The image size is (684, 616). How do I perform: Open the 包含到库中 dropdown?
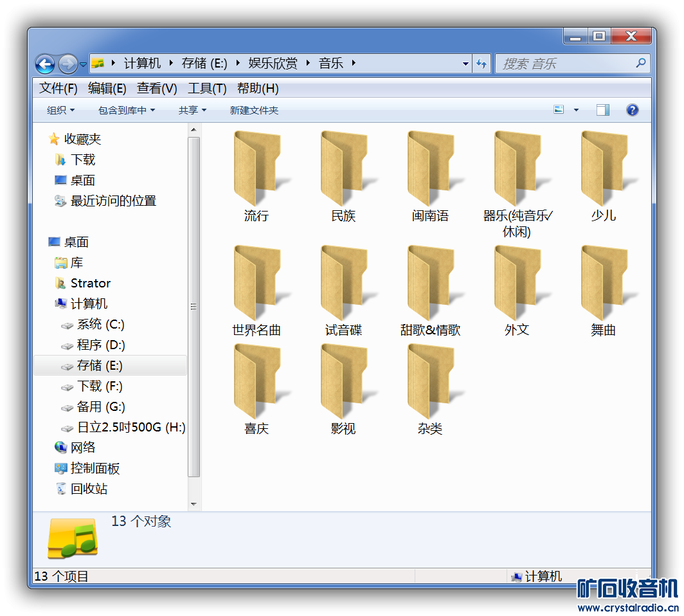[127, 111]
